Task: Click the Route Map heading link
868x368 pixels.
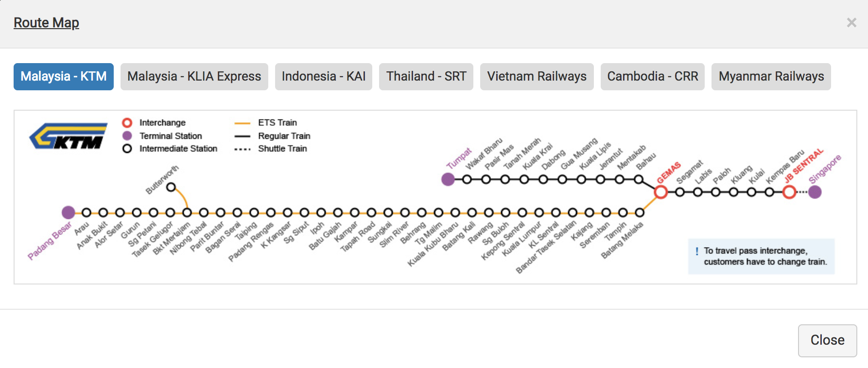Action: pyautogui.click(x=46, y=23)
